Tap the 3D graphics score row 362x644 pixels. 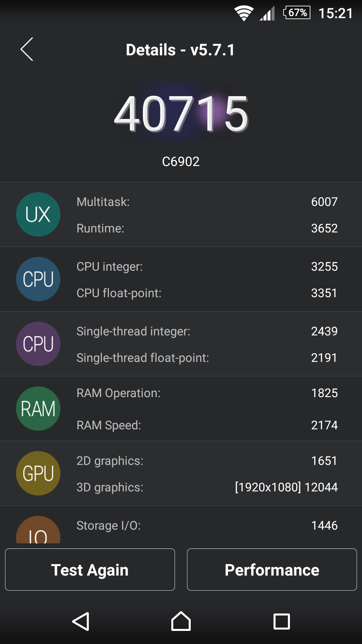[x=207, y=487]
